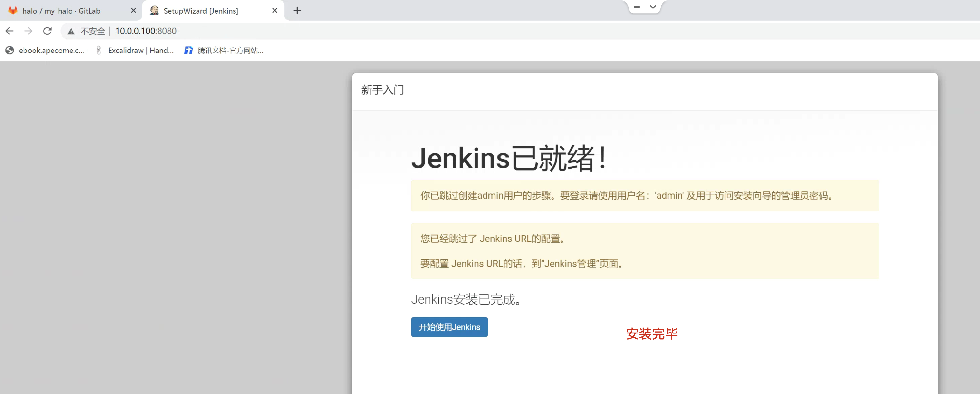Click the Excalidraw bookmark icon
980x394 pixels.
[x=99, y=50]
